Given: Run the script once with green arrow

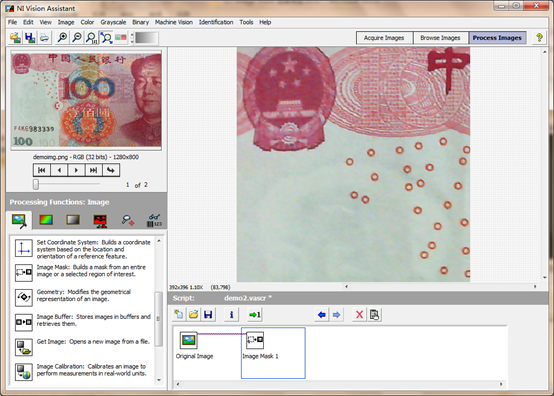Looking at the screenshot, I should [254, 314].
